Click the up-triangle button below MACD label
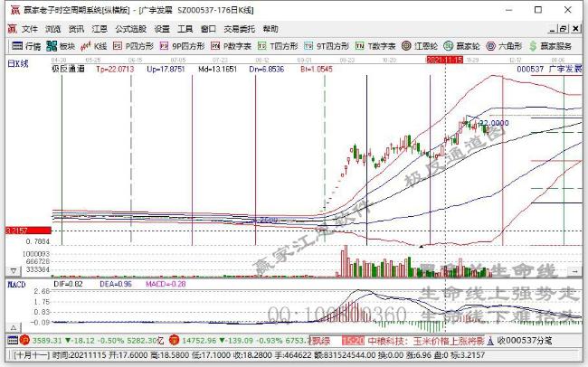Screen dimensions: 588x367 (x=14, y=327)
